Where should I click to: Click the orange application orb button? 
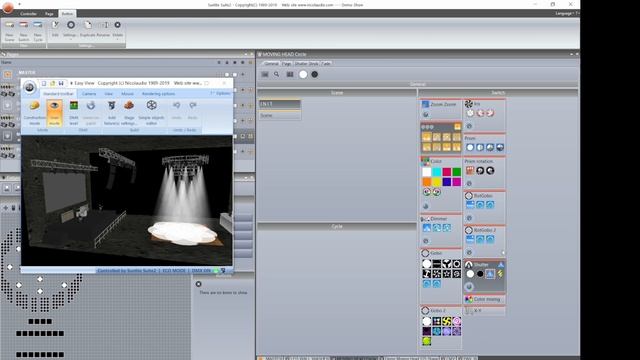pos(7,7)
